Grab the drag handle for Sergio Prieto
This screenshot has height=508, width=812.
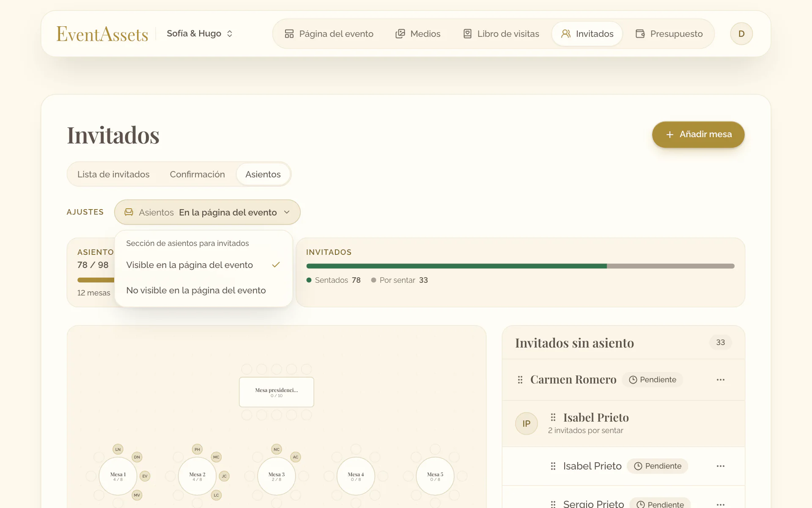coord(553,504)
